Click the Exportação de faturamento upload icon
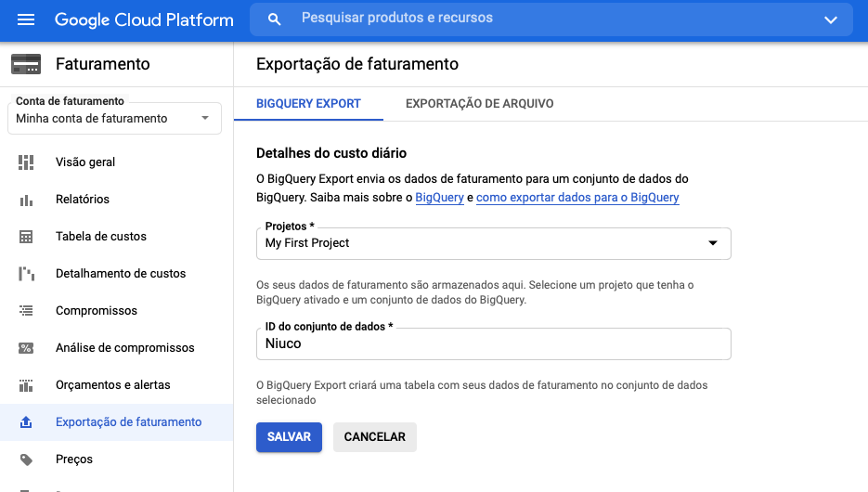Screen dimensions: 868x492 coord(26,422)
